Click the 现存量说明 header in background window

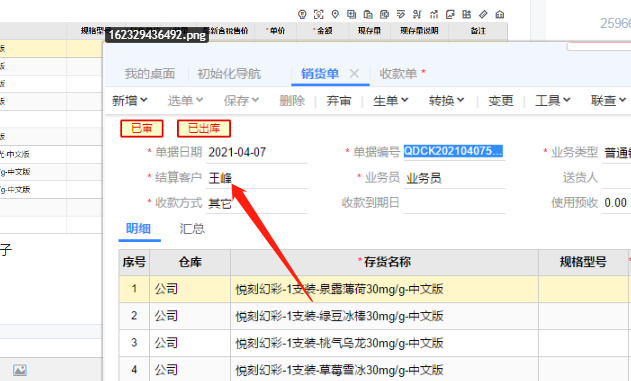pyautogui.click(x=419, y=31)
